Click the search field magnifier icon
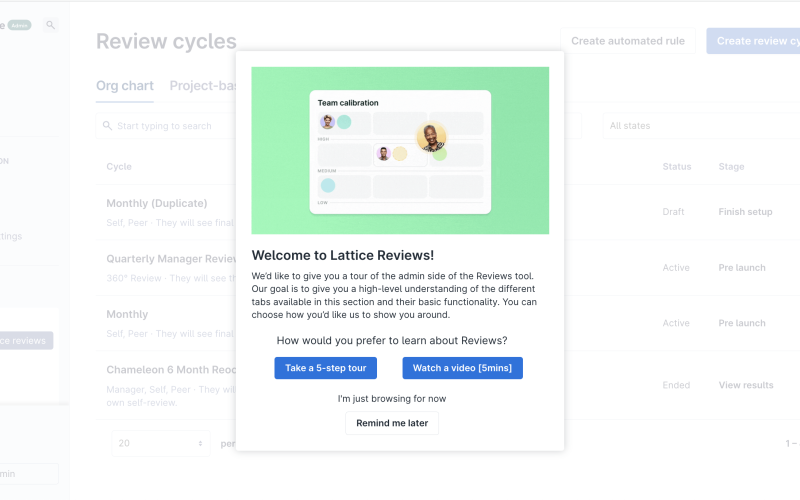Image resolution: width=800 pixels, height=500 pixels. [107, 126]
